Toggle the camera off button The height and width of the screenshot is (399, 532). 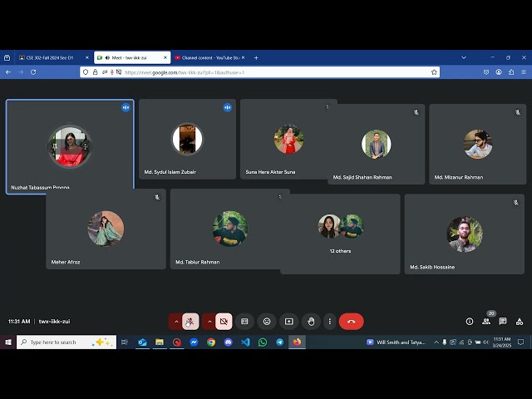tap(224, 322)
